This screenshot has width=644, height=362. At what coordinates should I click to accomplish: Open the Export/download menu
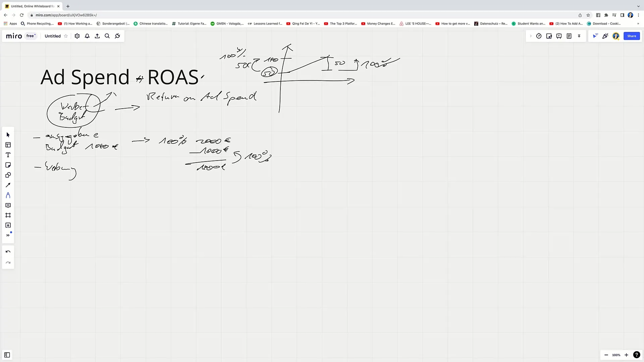tap(97, 36)
